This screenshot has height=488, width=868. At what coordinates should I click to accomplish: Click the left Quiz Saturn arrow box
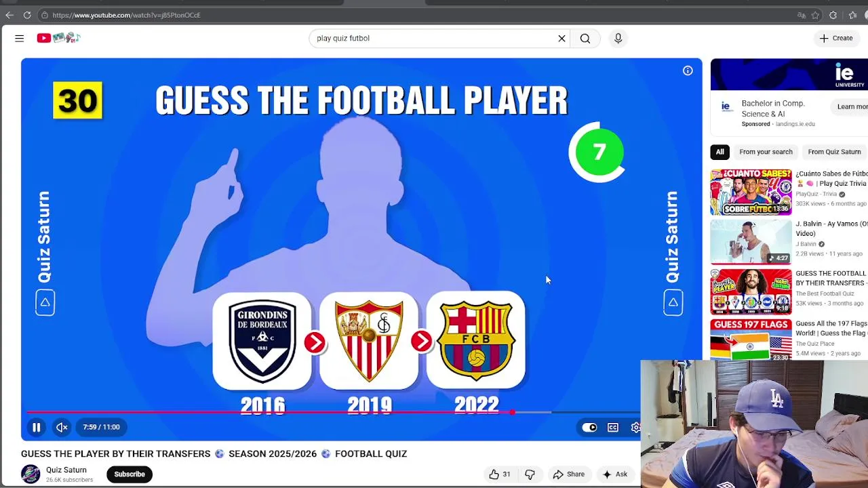pyautogui.click(x=45, y=302)
